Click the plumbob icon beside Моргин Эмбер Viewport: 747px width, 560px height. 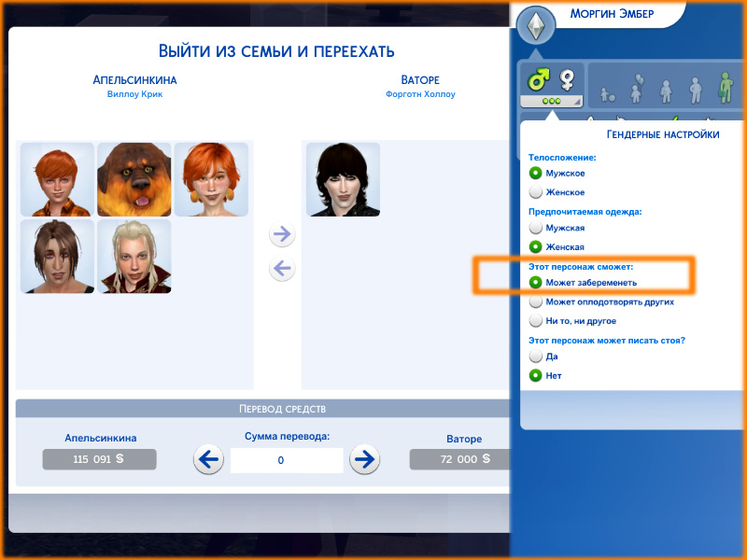[x=536, y=25]
